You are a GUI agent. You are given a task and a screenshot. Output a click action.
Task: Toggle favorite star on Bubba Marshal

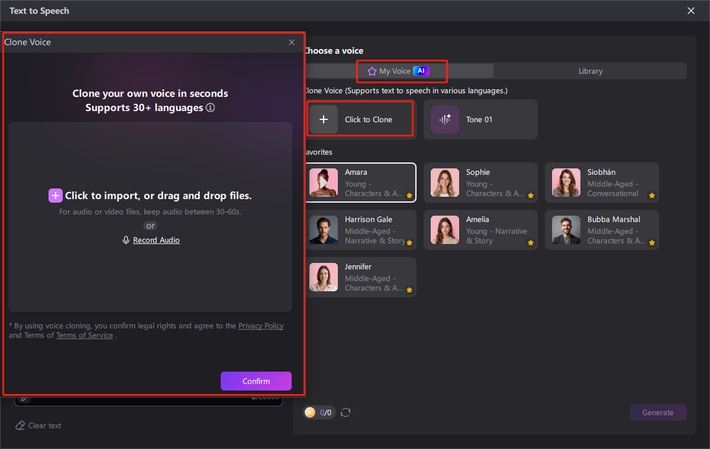[651, 242]
